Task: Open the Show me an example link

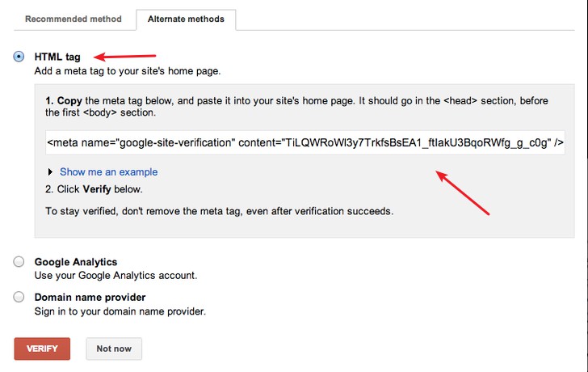Action: (x=109, y=172)
